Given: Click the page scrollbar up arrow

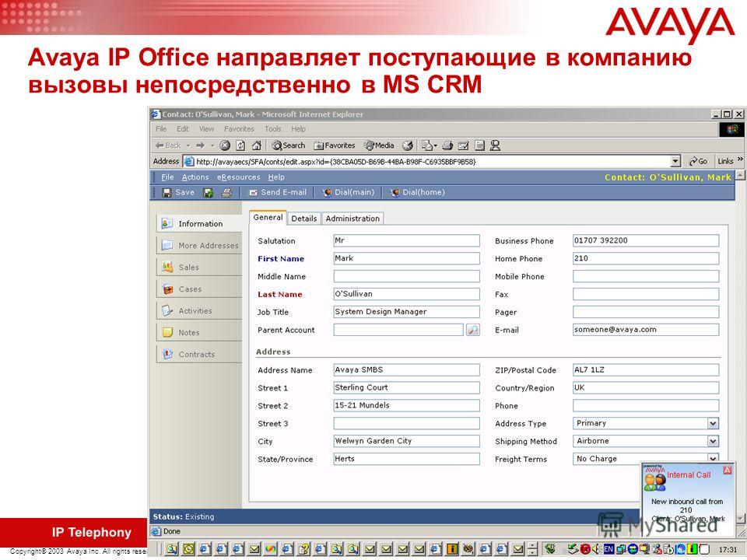Looking at the screenshot, I should [740, 175].
